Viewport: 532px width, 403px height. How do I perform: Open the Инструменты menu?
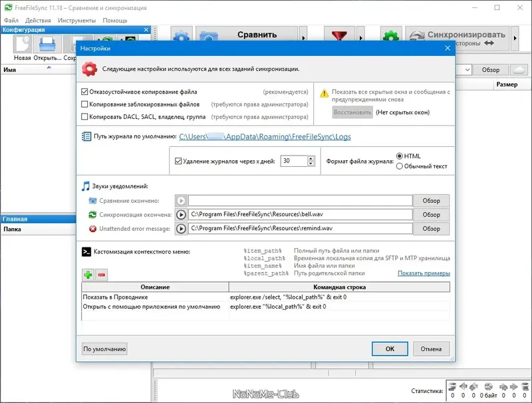76,21
